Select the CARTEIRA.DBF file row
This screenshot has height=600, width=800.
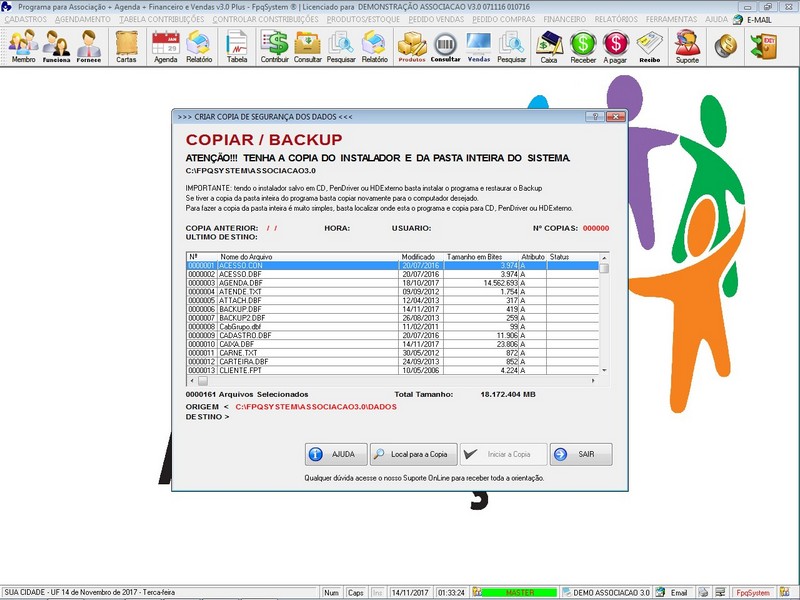[x=392, y=361]
